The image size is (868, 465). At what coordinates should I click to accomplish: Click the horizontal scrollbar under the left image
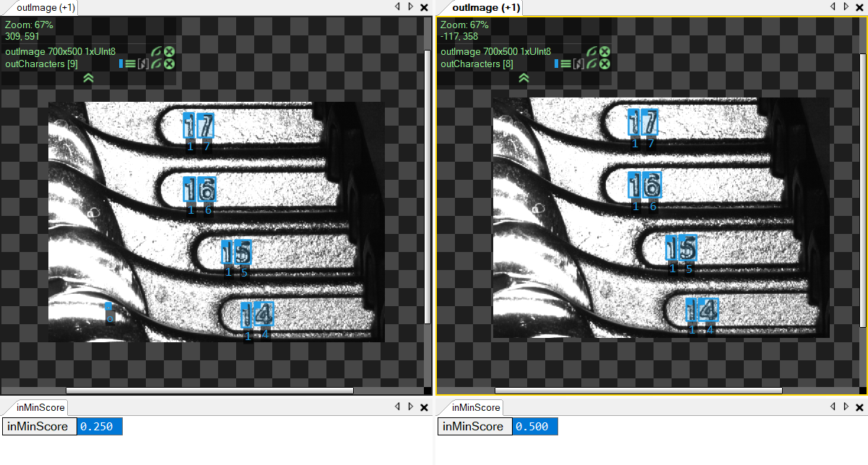coord(209,391)
